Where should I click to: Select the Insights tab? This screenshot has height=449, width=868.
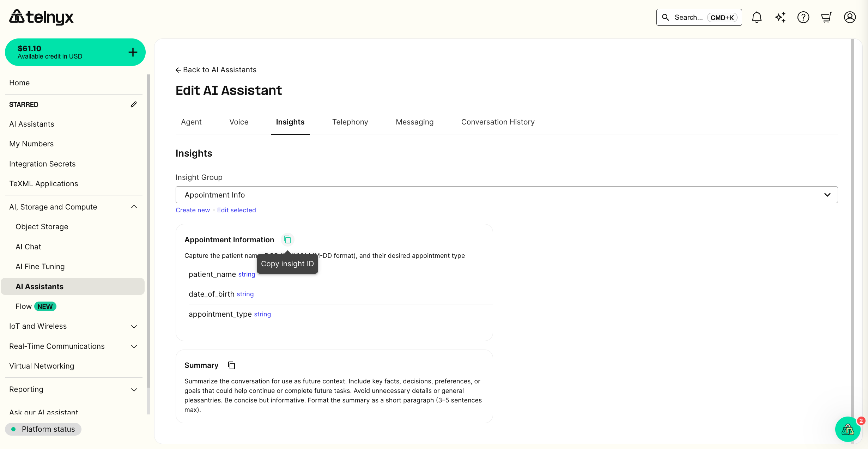pyautogui.click(x=290, y=122)
